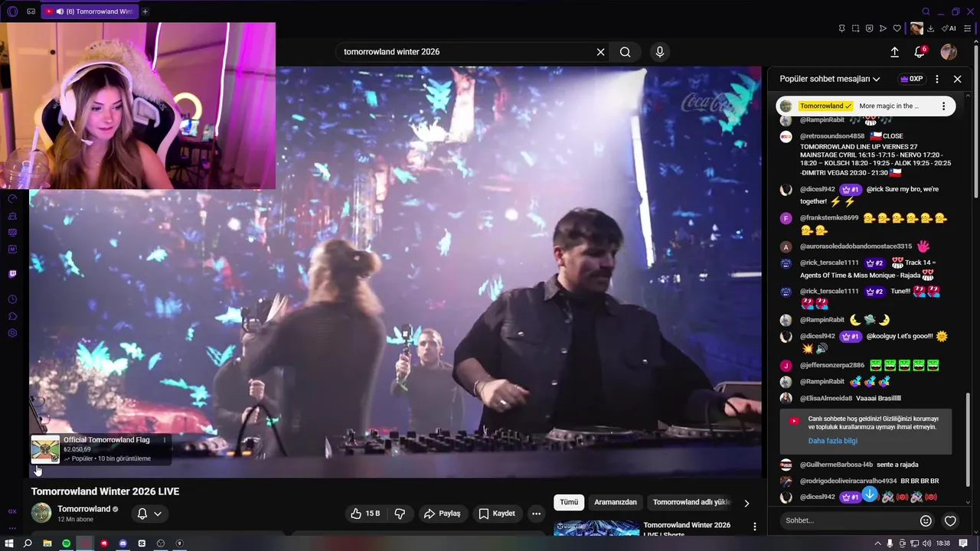980x551 pixels.
Task: Click the live video player
Action: click(x=395, y=272)
